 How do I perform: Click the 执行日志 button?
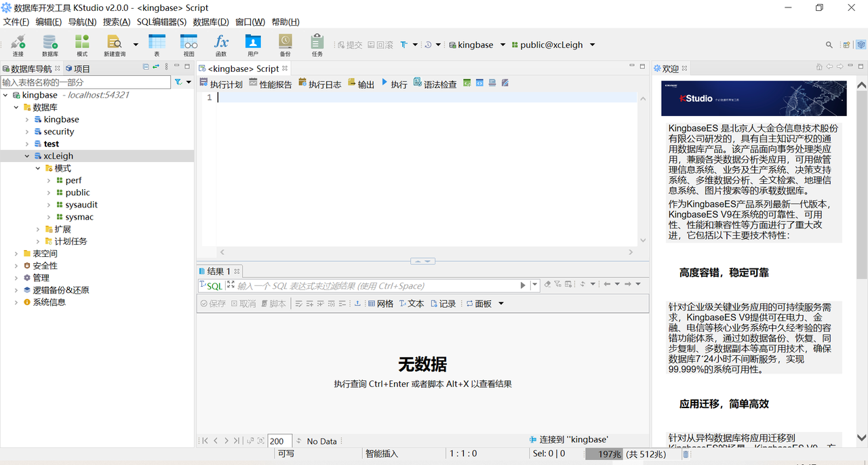(x=320, y=84)
